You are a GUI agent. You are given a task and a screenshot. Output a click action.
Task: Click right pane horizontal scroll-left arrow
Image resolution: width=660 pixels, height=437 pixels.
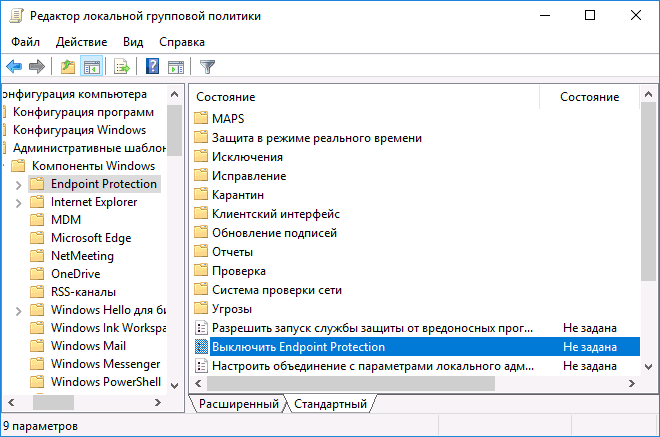click(198, 384)
